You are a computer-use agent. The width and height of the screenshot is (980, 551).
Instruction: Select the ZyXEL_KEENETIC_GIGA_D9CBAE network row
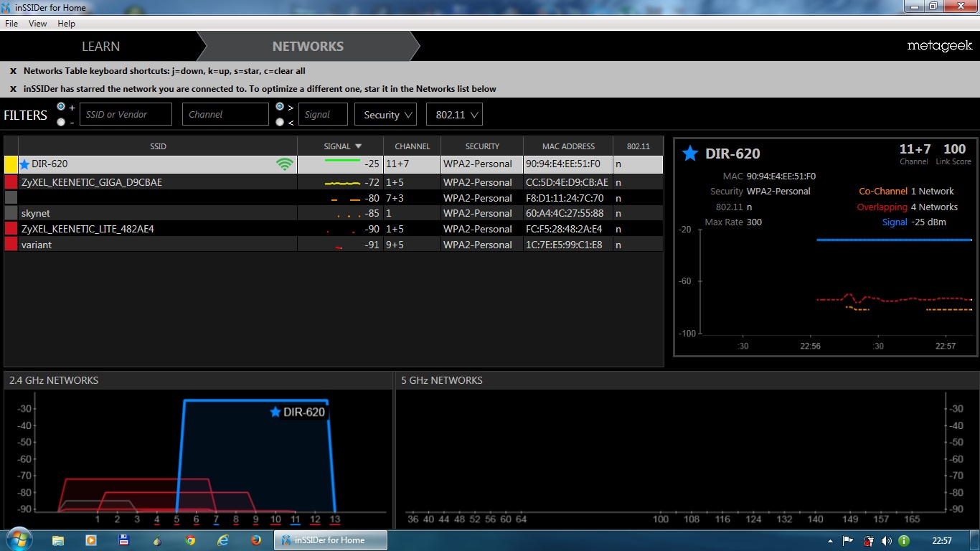(x=334, y=182)
